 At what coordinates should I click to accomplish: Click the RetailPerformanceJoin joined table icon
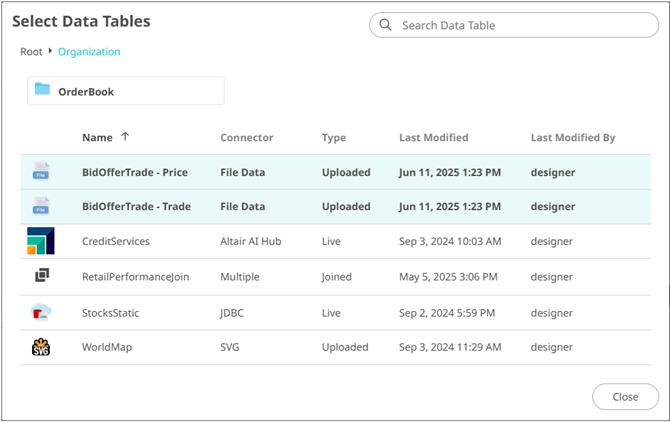[x=42, y=277]
